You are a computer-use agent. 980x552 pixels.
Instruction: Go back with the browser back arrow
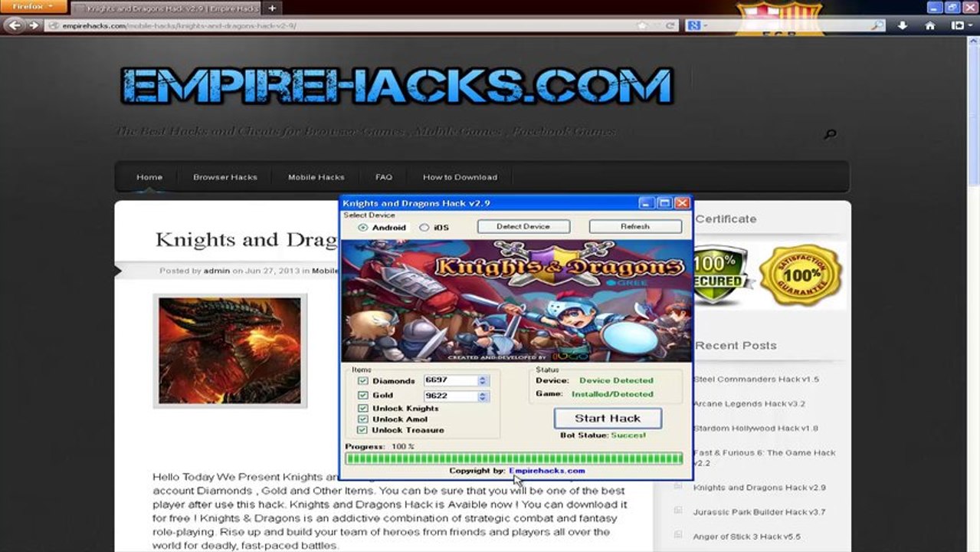tap(14, 25)
